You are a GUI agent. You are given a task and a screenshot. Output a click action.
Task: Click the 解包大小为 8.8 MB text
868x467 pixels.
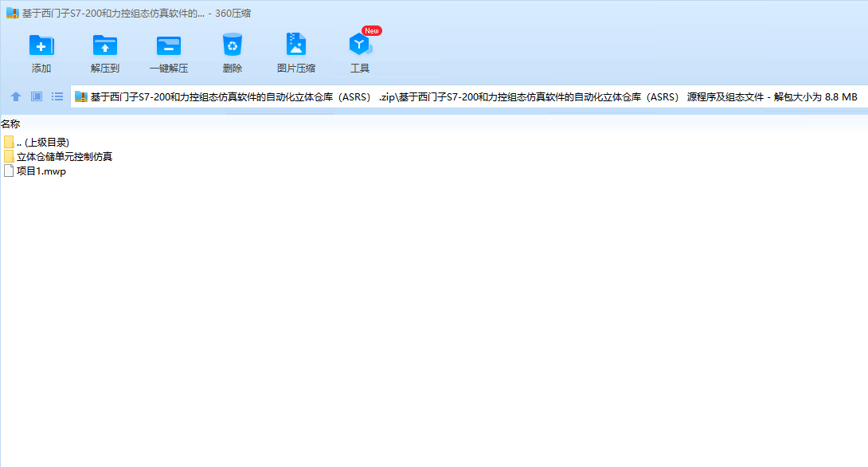click(815, 97)
